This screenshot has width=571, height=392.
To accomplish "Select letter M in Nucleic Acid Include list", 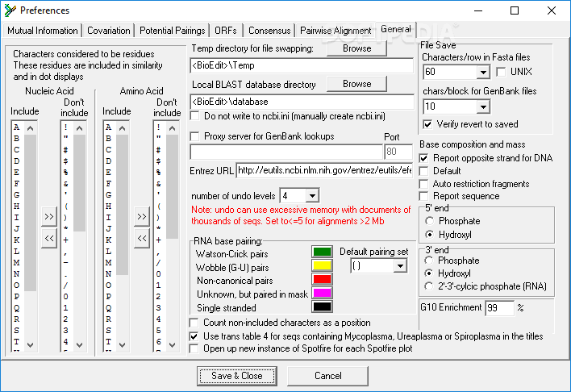I will point(17,263).
